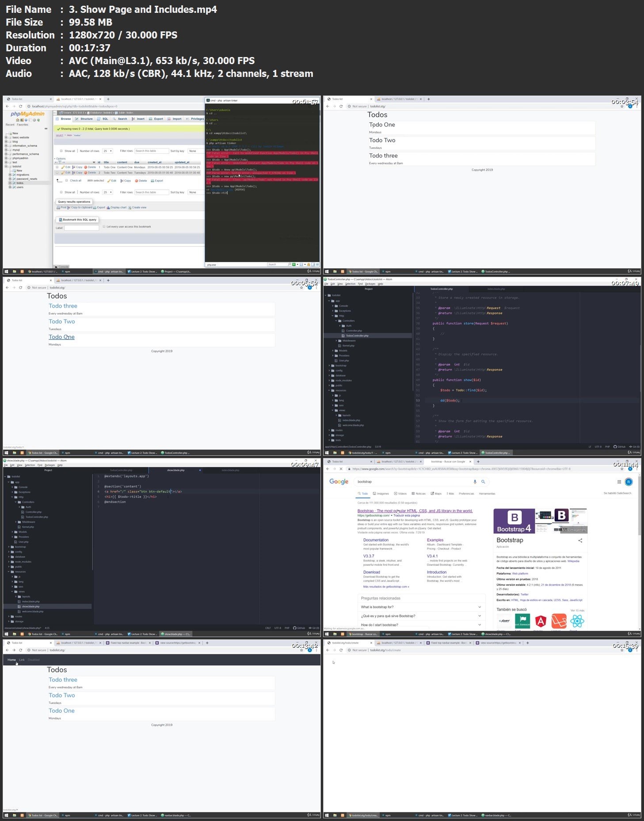Click Wikipedia link in Bootstrap knowledge panel
This screenshot has height=821, width=644.
click(573, 561)
